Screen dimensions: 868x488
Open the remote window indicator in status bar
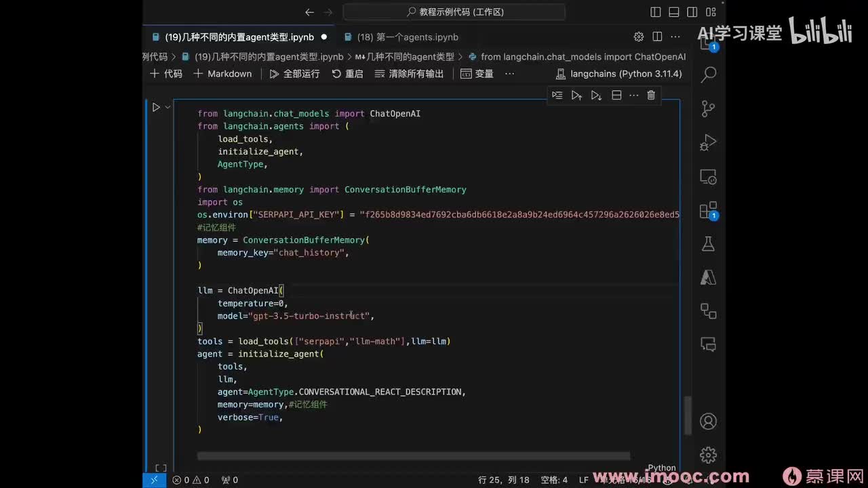point(154,480)
